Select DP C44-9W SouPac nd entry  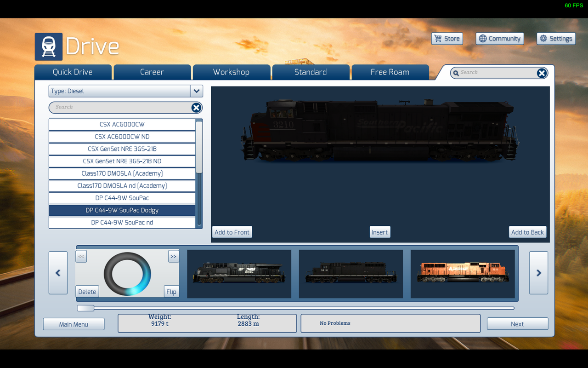click(x=122, y=223)
